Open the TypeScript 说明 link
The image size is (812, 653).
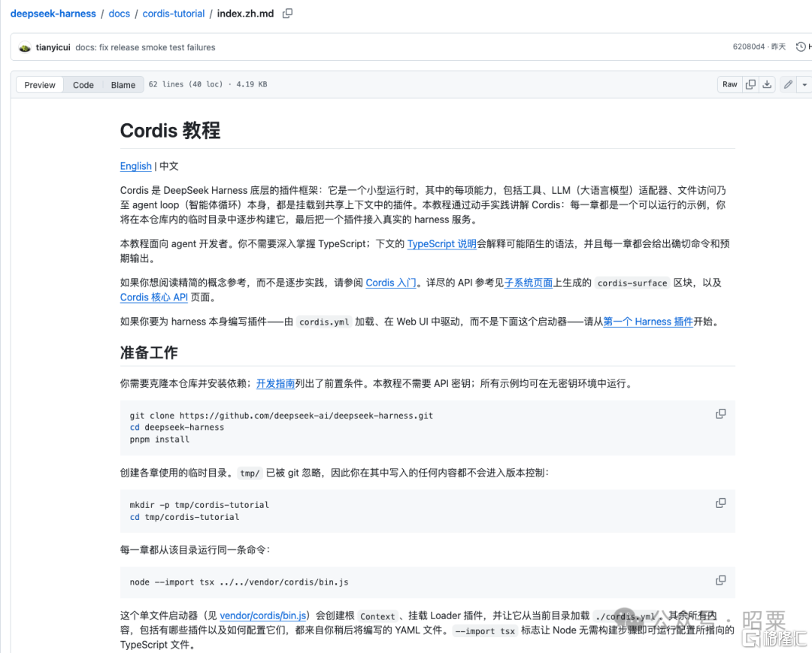click(442, 243)
